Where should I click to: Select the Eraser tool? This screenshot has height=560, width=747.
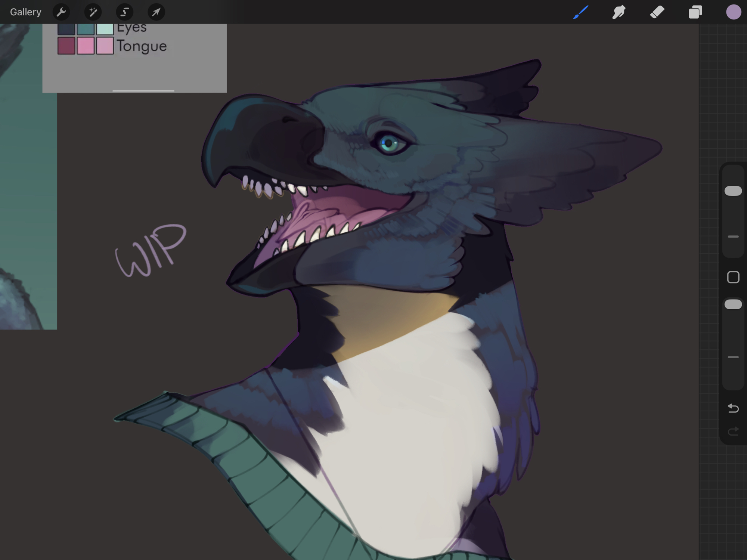pyautogui.click(x=657, y=12)
